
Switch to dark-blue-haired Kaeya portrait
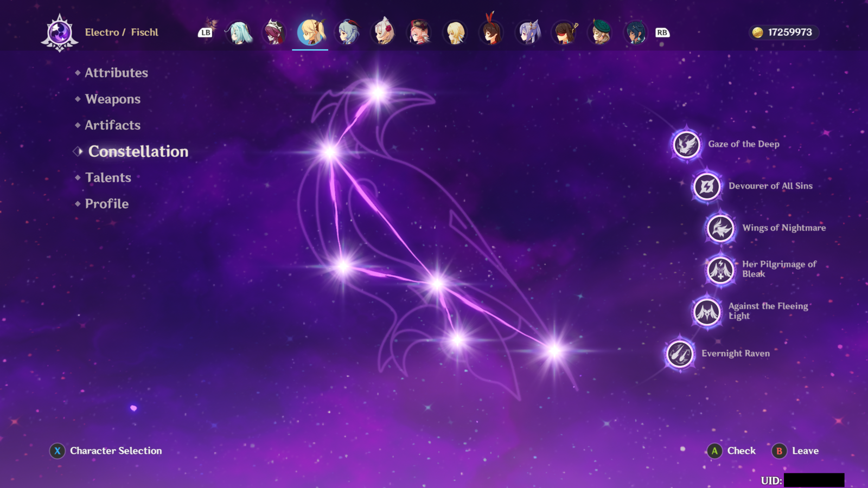pos(636,33)
